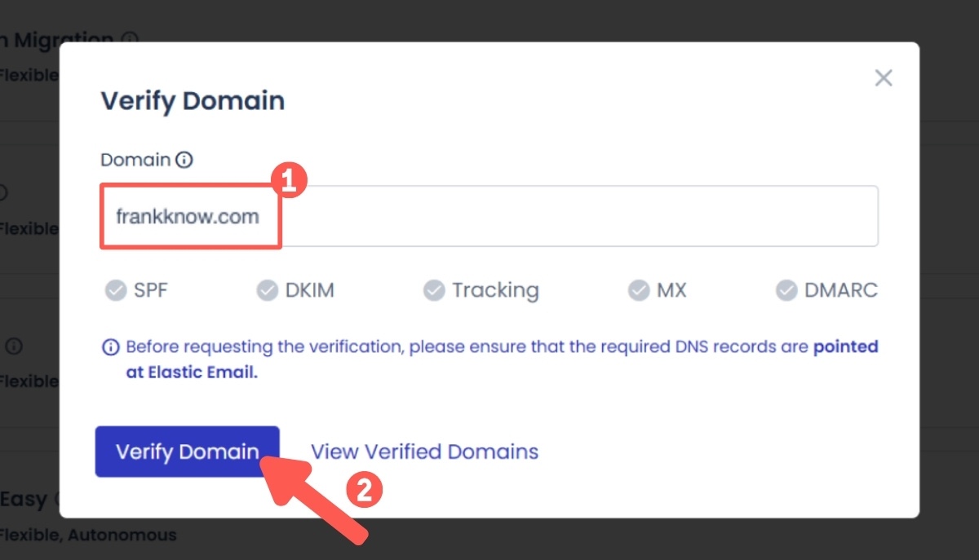This screenshot has height=560, width=979.
Task: Click the Tracking record check icon
Action: [x=433, y=289]
